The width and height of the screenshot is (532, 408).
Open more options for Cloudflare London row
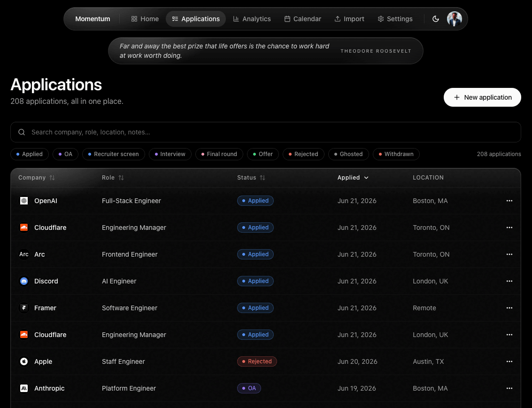tap(509, 335)
